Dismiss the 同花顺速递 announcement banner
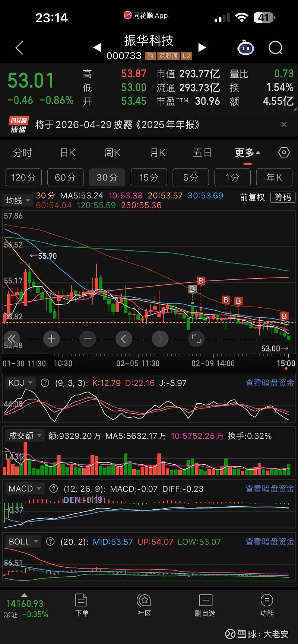 (x=284, y=125)
